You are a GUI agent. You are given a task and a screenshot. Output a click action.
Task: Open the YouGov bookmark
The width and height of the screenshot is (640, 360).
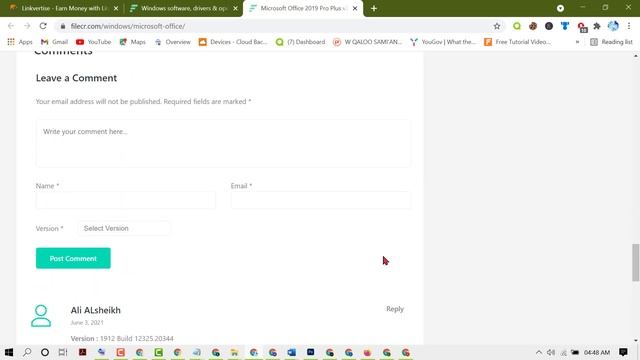point(443,42)
